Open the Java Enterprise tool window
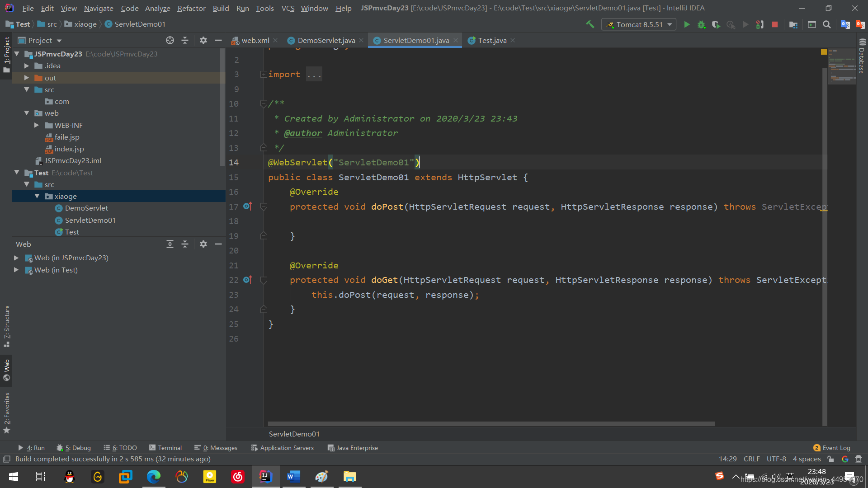The image size is (868, 488). [353, 448]
